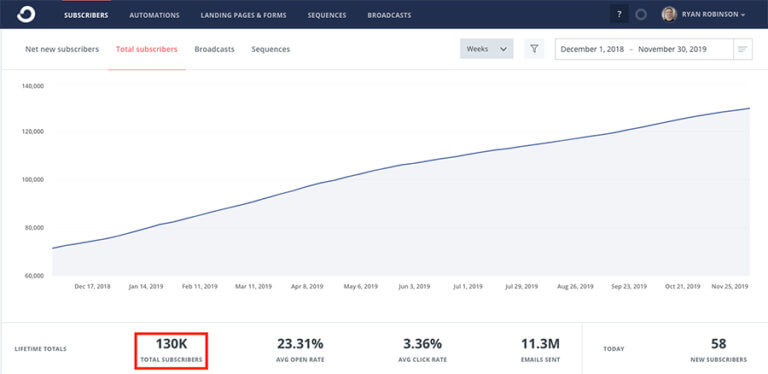
Task: Open the help question mark icon
Action: [x=619, y=15]
